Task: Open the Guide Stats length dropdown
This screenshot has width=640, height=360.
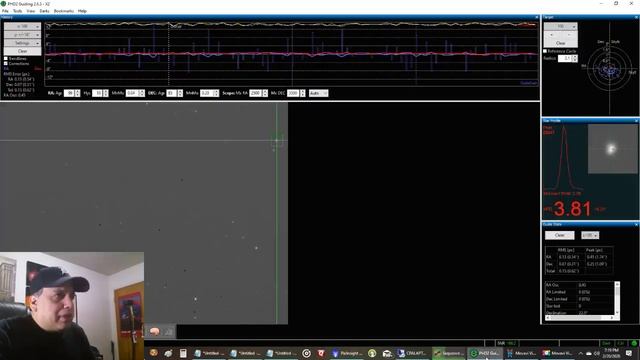Action: (590, 236)
